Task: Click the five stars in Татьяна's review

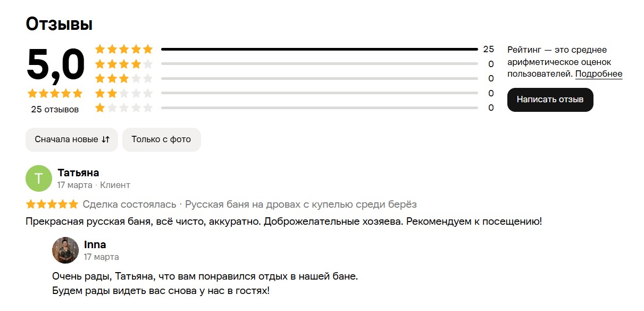Action: 52,204
